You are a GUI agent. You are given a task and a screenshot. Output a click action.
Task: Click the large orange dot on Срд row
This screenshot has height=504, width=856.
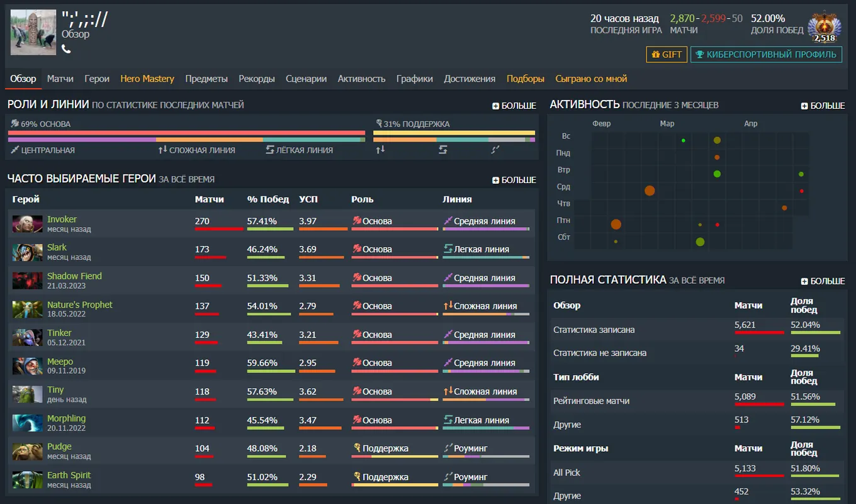pyautogui.click(x=650, y=190)
